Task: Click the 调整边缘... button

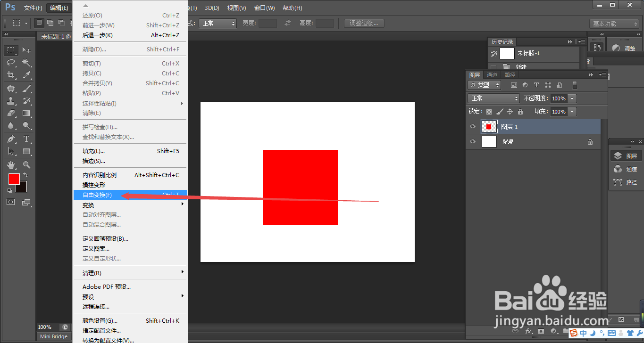Action: coord(364,23)
